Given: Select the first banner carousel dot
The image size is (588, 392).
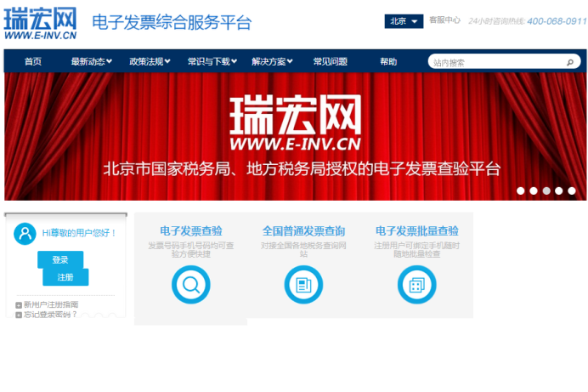Looking at the screenshot, I should (x=521, y=190).
